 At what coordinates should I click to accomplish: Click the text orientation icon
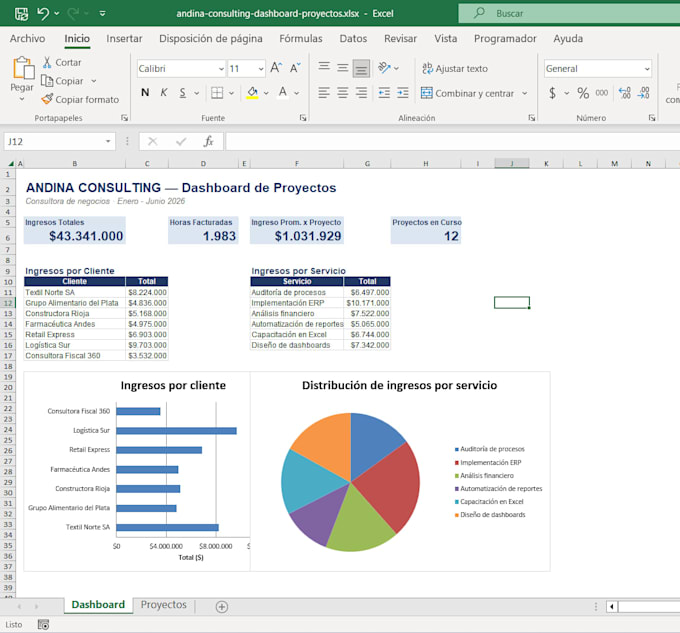click(384, 68)
